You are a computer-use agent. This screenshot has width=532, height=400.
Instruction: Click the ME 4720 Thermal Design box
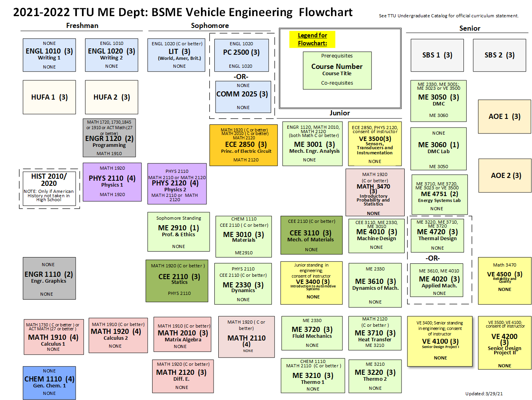437,235
